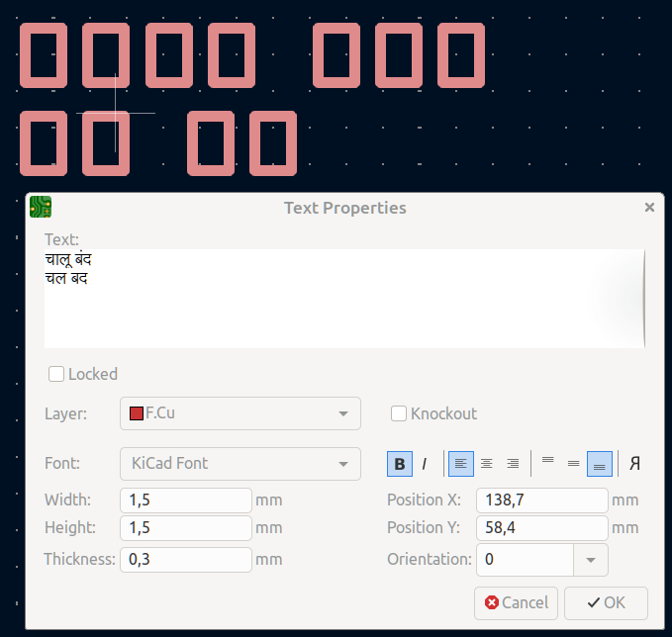Set horizontal alignment to left
The height and width of the screenshot is (637, 672).
[x=460, y=463]
